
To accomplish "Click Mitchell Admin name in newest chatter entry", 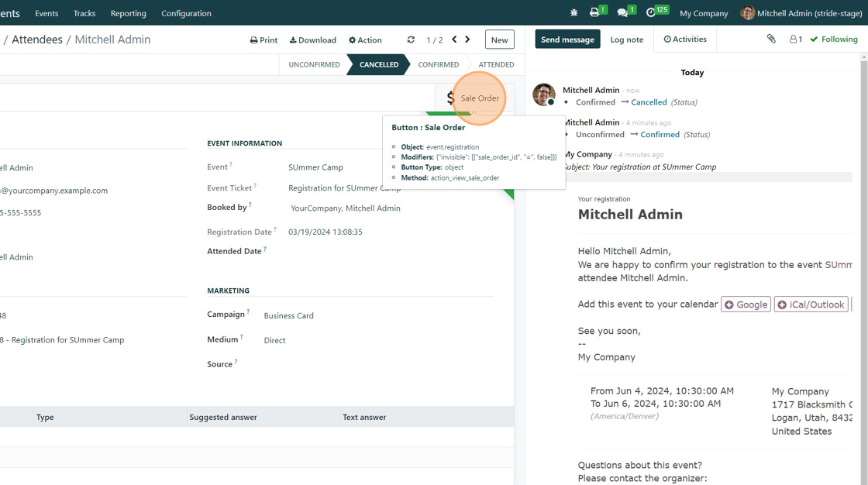I will point(591,90).
